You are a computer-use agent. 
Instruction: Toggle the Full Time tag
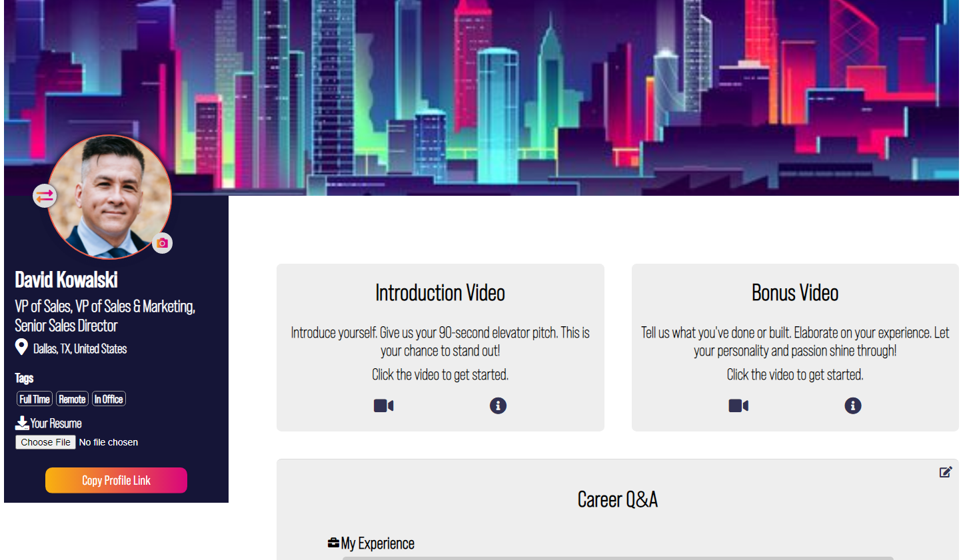[x=34, y=400]
